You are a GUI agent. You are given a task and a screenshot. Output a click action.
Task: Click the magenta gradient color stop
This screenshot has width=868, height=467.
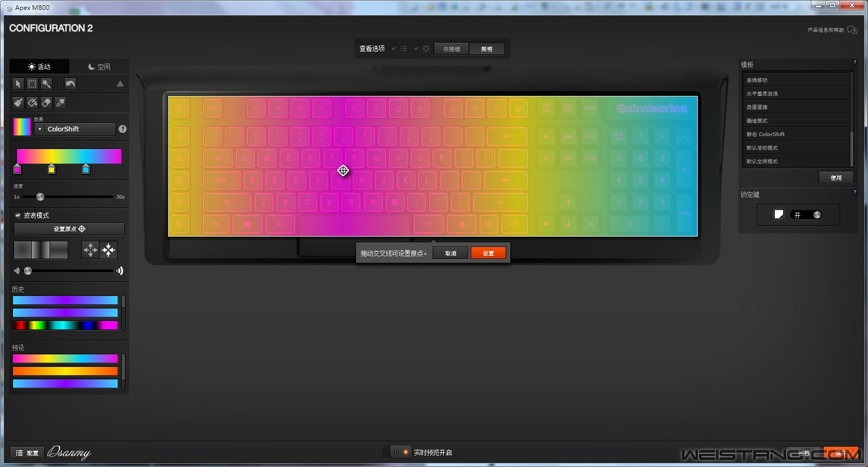17,169
